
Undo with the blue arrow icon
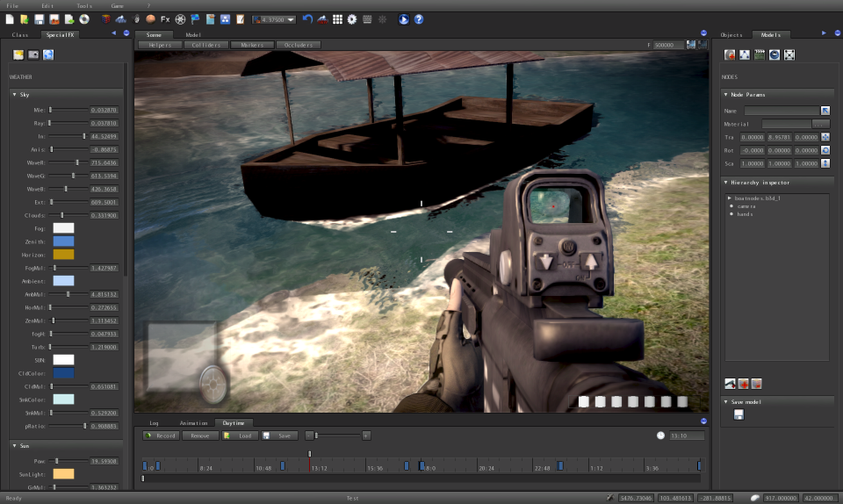[x=307, y=19]
